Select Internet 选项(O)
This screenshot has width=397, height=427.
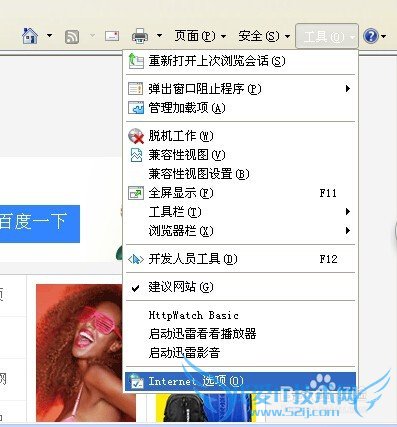pos(240,381)
